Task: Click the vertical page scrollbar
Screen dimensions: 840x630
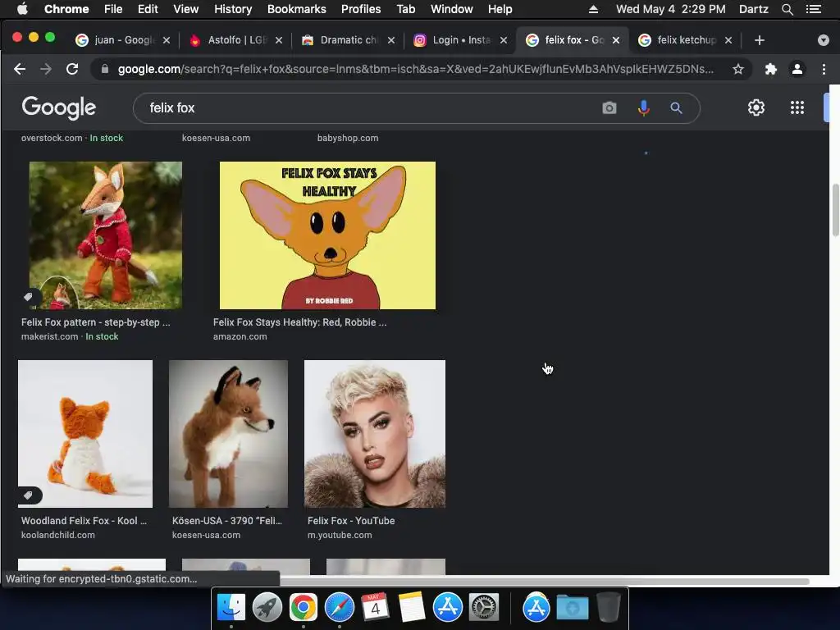Action: [834, 210]
